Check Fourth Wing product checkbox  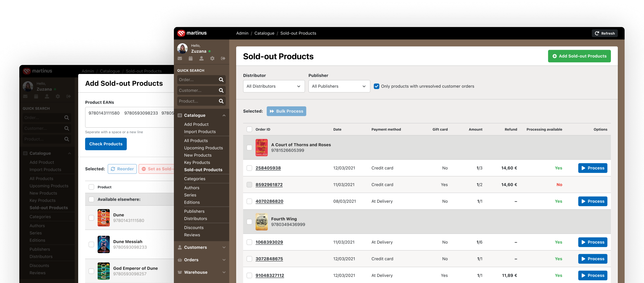tap(249, 221)
